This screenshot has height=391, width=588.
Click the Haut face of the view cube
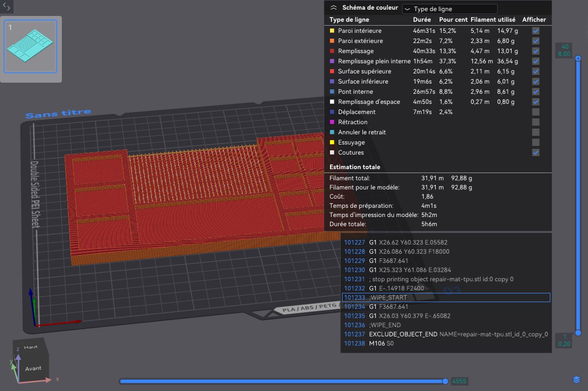tap(30, 347)
